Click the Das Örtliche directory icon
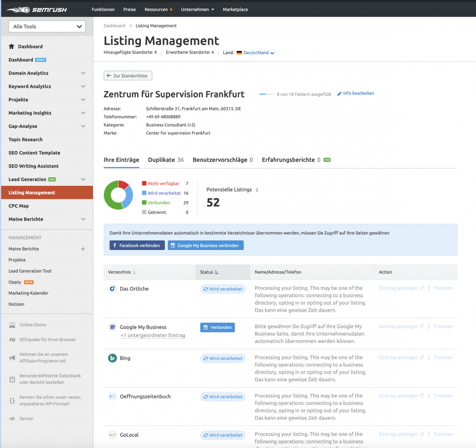The width and height of the screenshot is (476, 448). tap(112, 289)
